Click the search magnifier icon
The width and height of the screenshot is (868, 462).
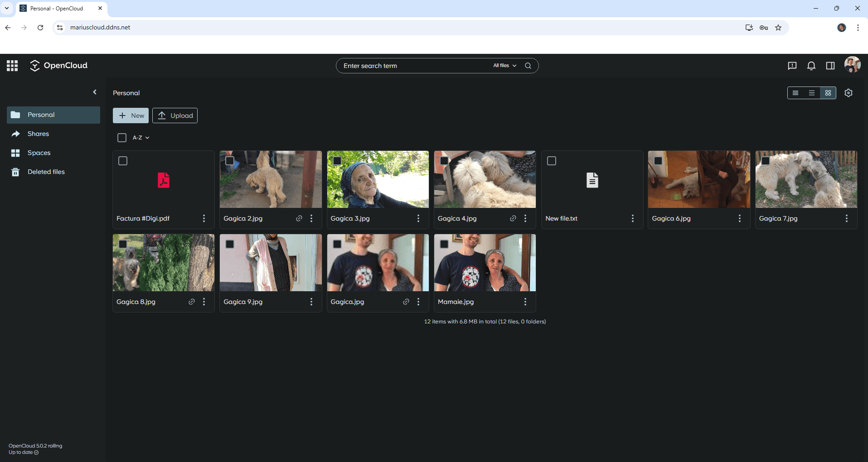pos(528,66)
